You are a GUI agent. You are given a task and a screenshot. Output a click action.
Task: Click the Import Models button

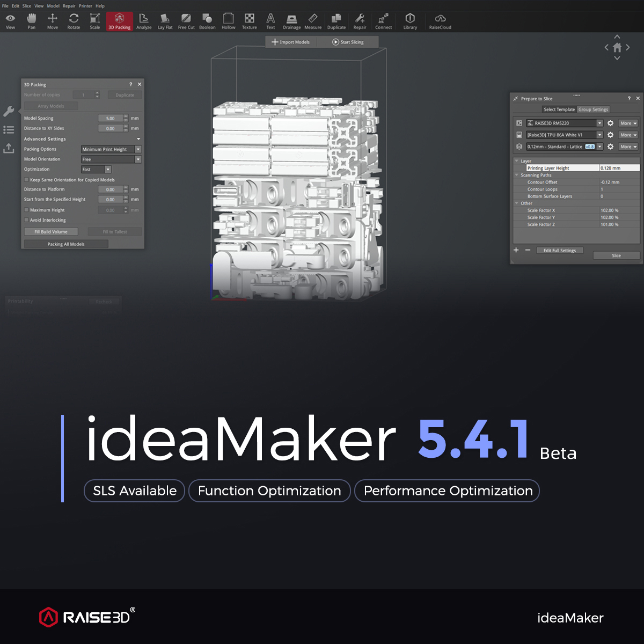pos(291,42)
